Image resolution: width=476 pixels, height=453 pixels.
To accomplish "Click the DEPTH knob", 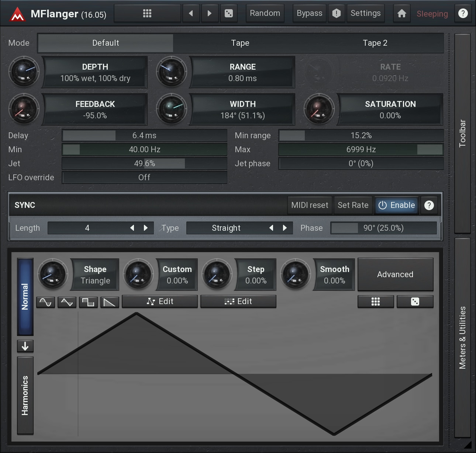I will (24, 72).
